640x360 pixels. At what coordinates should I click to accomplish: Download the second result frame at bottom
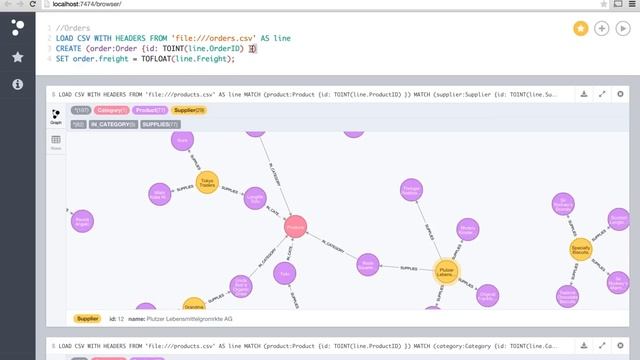click(584, 345)
